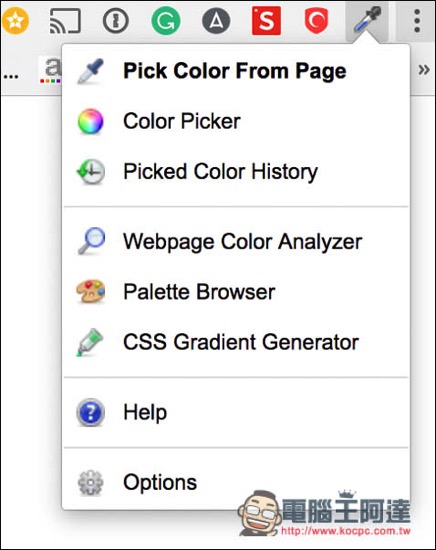Click the dark circle A extension icon
The width and height of the screenshot is (436, 550).
pos(216,21)
